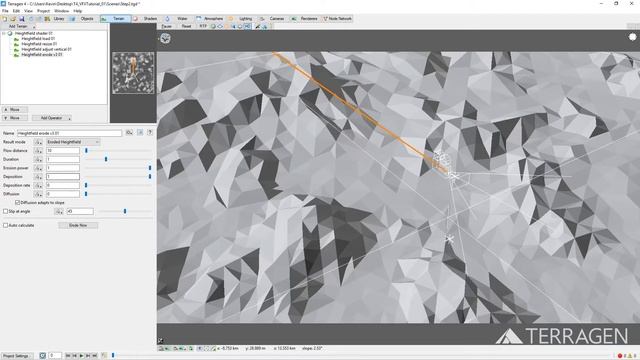Click the New project icon in the toolbar
Image resolution: width=640 pixels, height=360 pixels.
[5, 19]
